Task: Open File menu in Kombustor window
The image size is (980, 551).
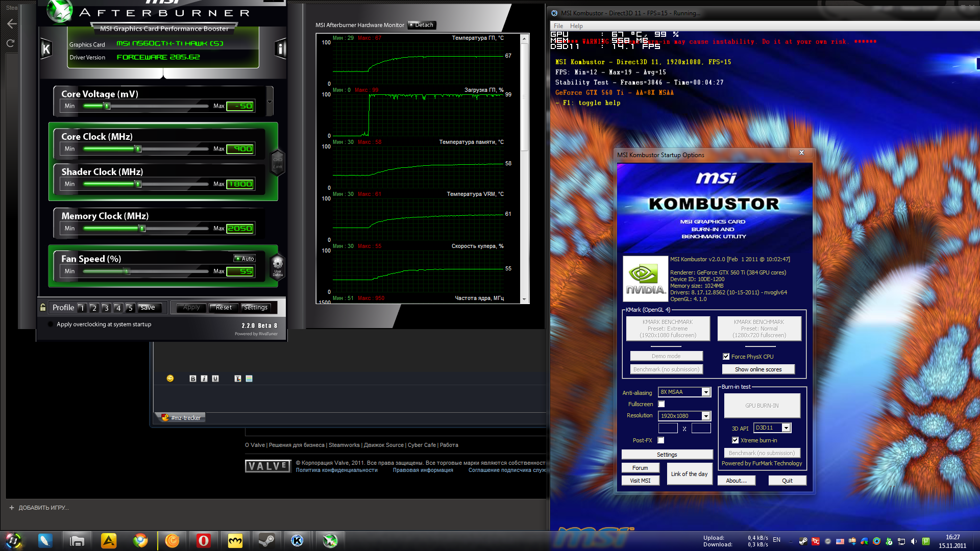Action: pos(558,26)
